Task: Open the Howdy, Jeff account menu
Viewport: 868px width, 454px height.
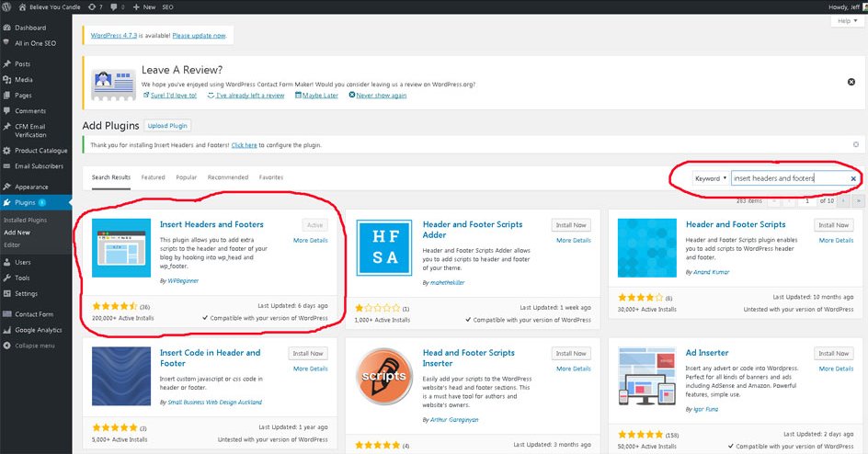Action: coord(848,7)
